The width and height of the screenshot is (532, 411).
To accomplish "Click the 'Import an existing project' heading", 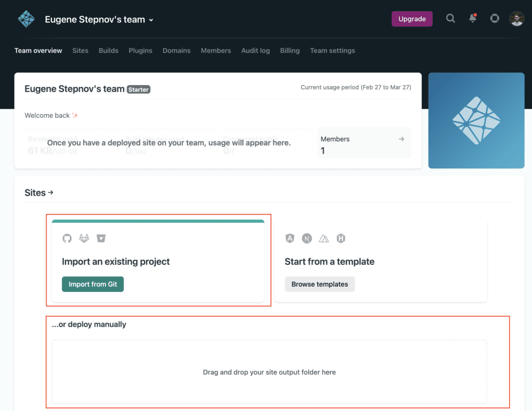I will click(116, 262).
